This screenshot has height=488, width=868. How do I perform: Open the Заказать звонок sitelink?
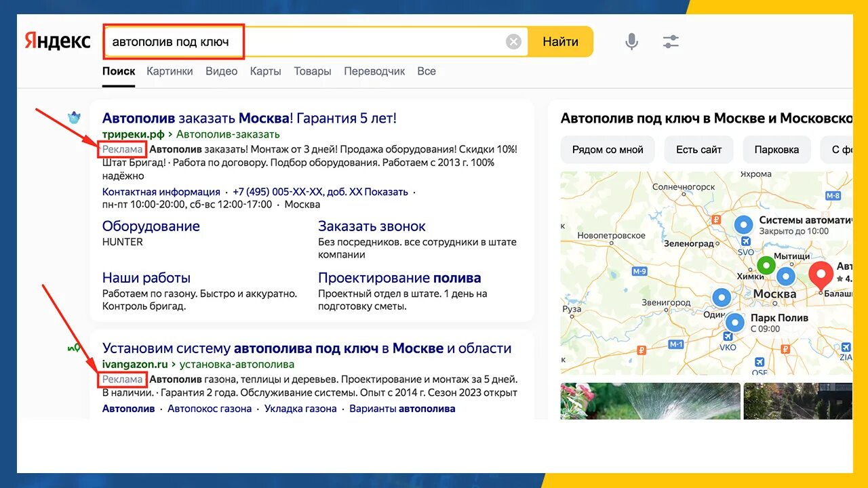point(372,226)
